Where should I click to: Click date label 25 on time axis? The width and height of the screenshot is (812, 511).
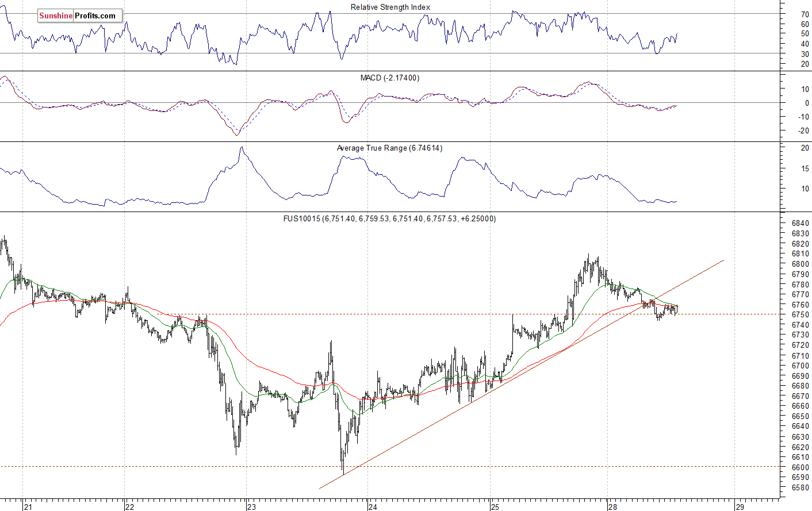click(495, 506)
